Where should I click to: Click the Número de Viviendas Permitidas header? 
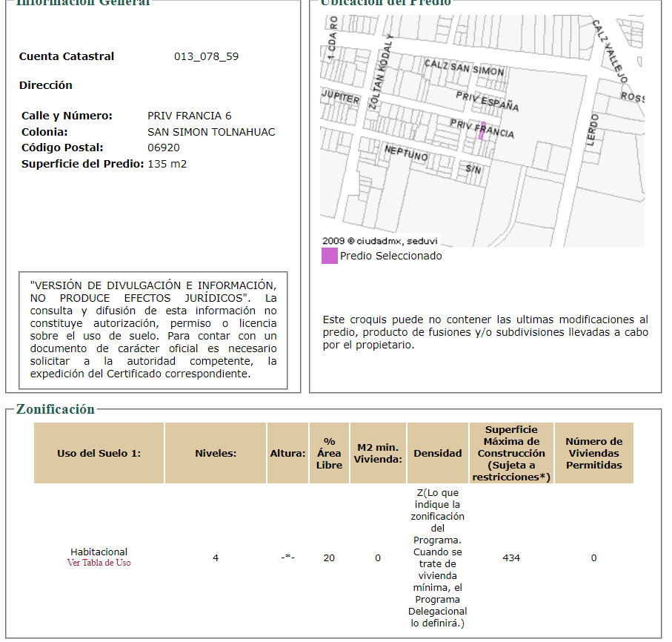coord(594,453)
